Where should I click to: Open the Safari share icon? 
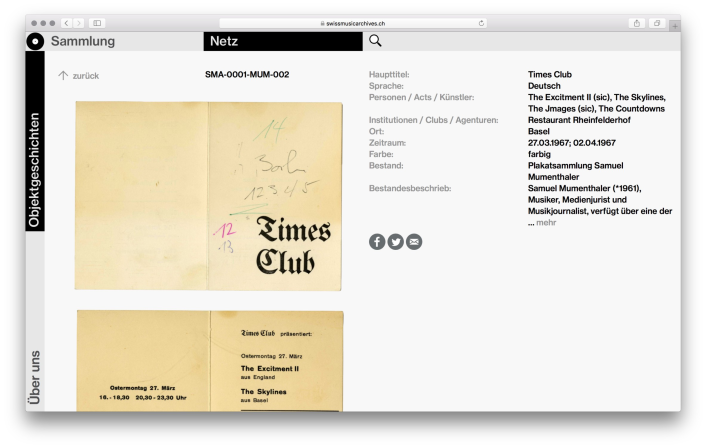coord(637,23)
